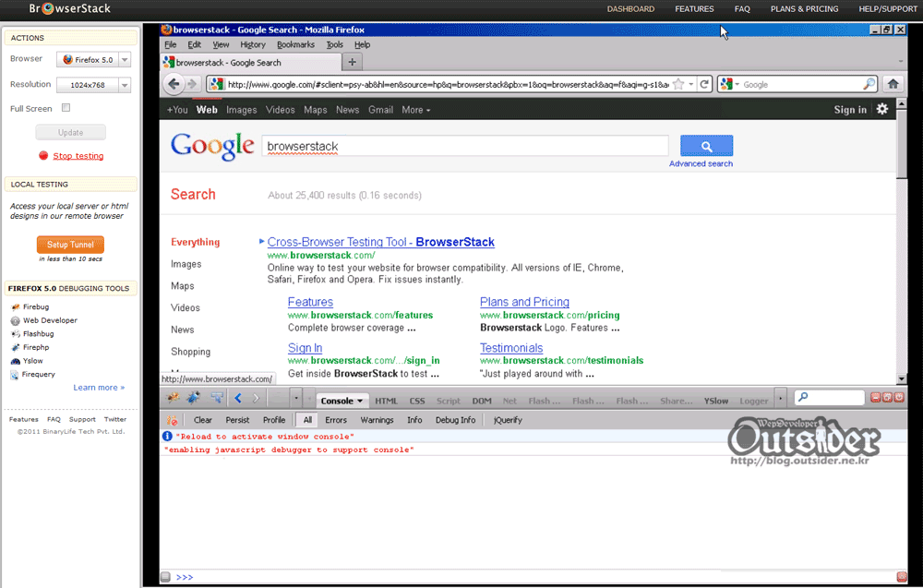
Task: Filter console by Warnings
Action: (x=377, y=420)
